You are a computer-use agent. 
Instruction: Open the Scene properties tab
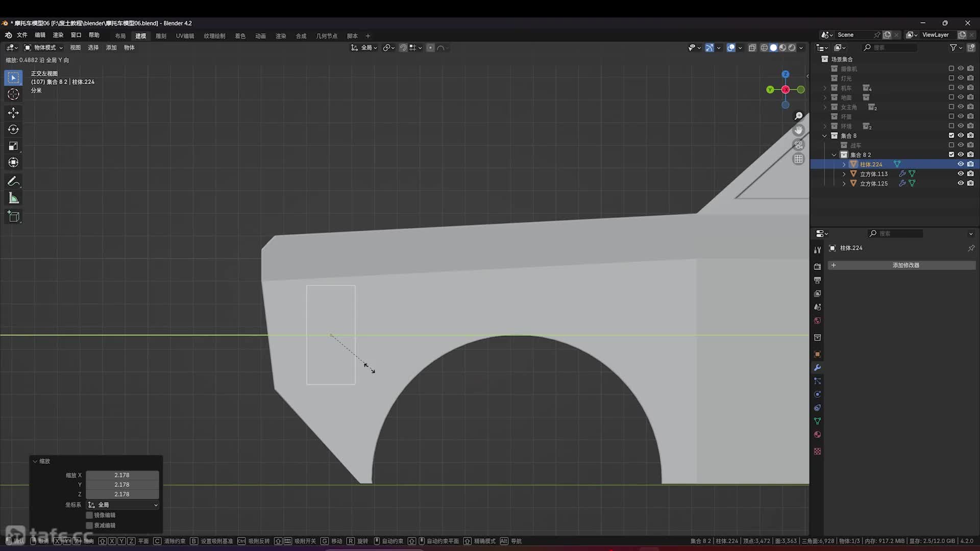pyautogui.click(x=817, y=307)
